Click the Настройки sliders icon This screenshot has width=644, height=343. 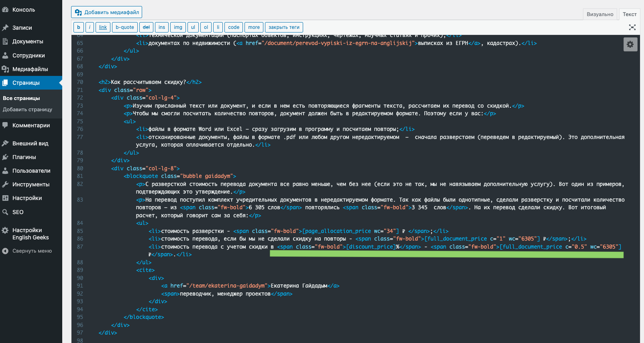tap(5, 198)
